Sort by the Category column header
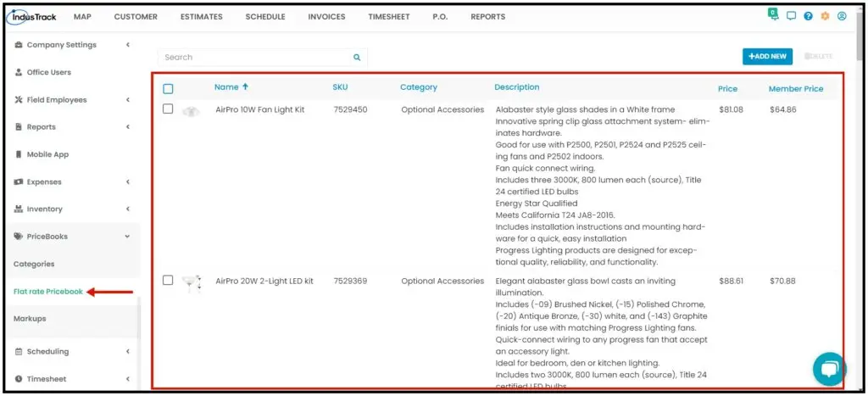This screenshot has height=396, width=868. tap(419, 87)
